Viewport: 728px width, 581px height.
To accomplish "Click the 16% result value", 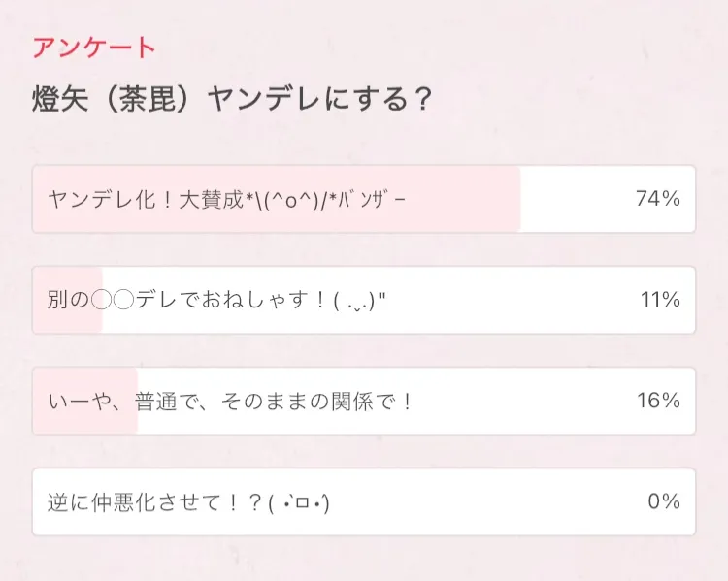I will click(659, 401).
